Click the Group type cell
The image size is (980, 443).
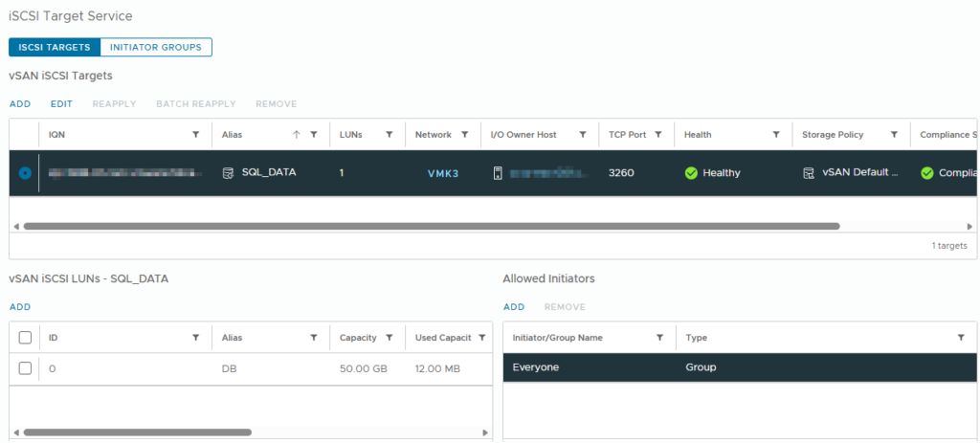pos(701,367)
